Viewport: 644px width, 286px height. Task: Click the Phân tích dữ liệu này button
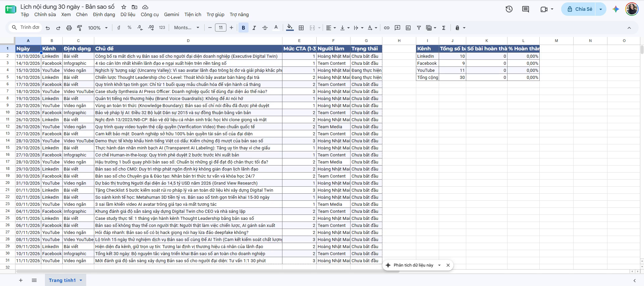point(413,265)
